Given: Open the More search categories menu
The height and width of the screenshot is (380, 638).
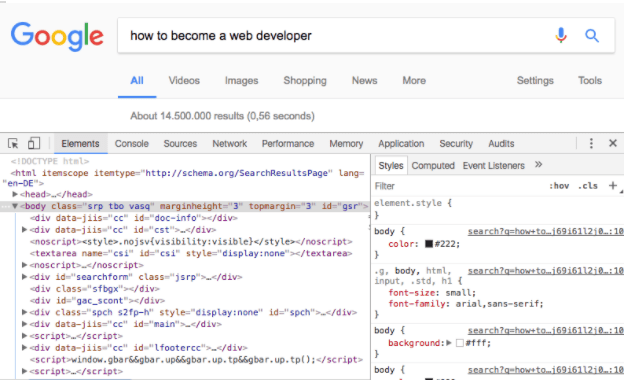Looking at the screenshot, I should point(414,81).
